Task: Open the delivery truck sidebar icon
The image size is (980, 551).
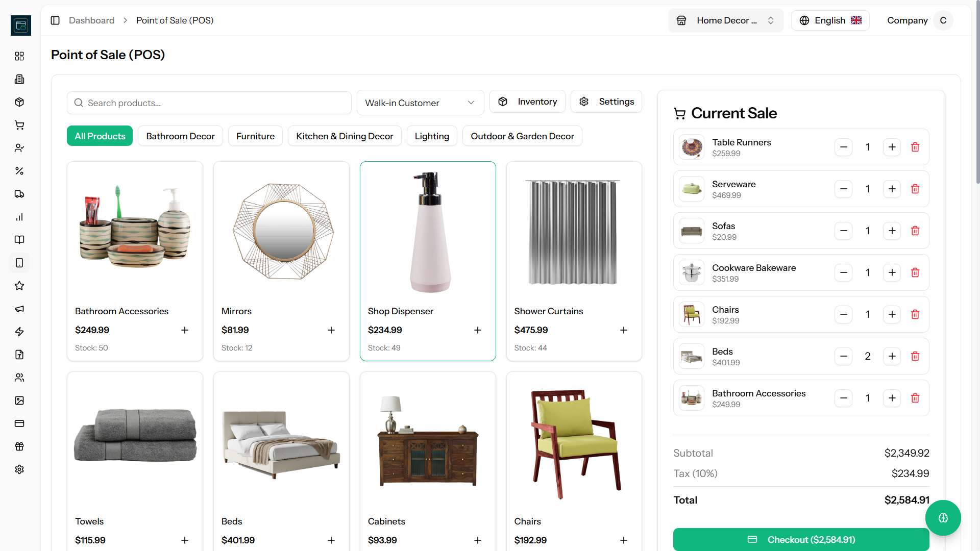Action: (19, 194)
